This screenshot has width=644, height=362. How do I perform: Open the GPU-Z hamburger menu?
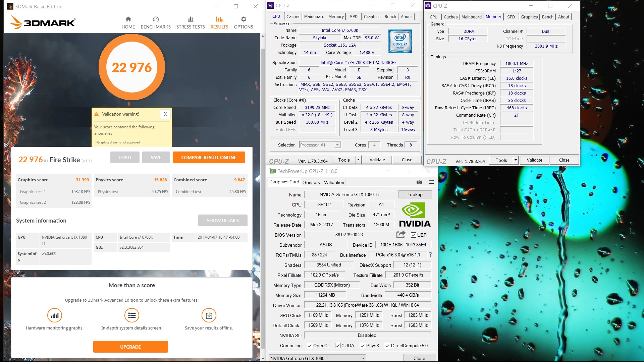click(431, 182)
